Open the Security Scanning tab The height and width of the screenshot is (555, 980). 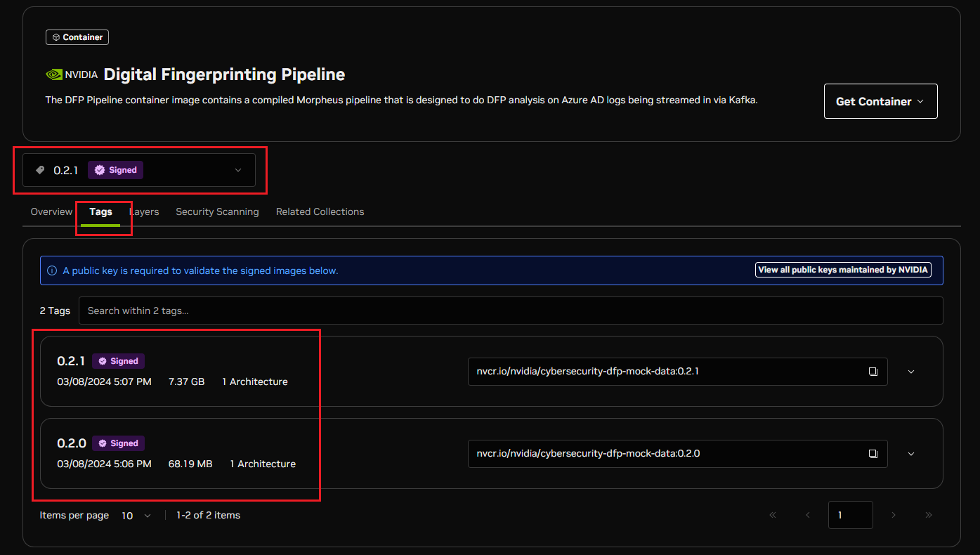click(217, 211)
